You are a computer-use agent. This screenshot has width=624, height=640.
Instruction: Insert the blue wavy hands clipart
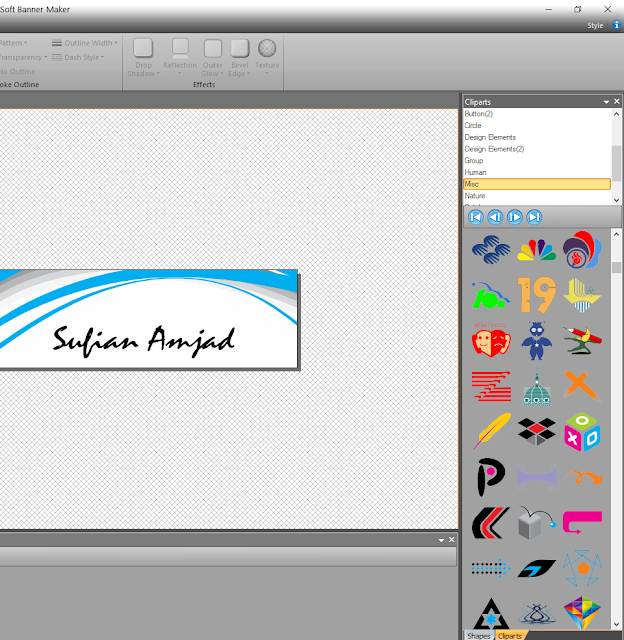(491, 249)
